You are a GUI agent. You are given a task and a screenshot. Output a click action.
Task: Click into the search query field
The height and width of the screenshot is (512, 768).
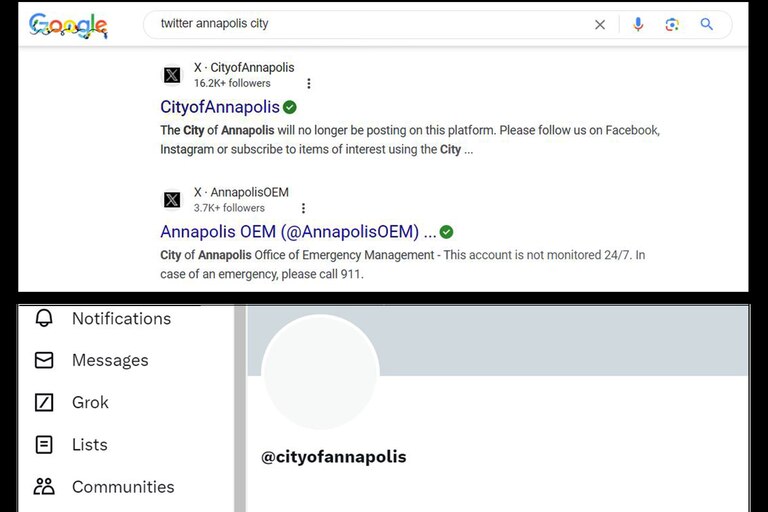pyautogui.click(x=367, y=24)
